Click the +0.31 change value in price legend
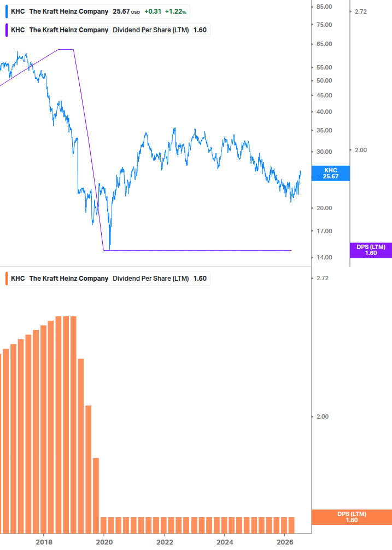Image resolution: width=392 pixels, height=550 pixels. point(153,11)
